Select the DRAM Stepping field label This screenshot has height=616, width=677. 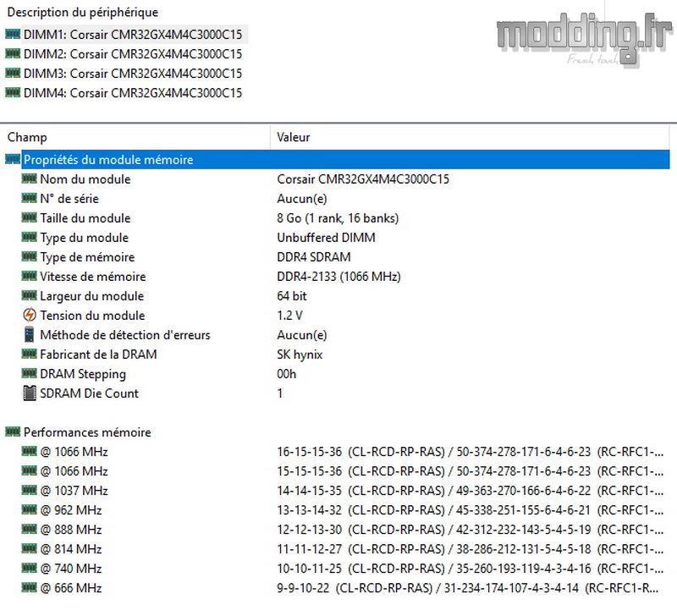coord(83,374)
